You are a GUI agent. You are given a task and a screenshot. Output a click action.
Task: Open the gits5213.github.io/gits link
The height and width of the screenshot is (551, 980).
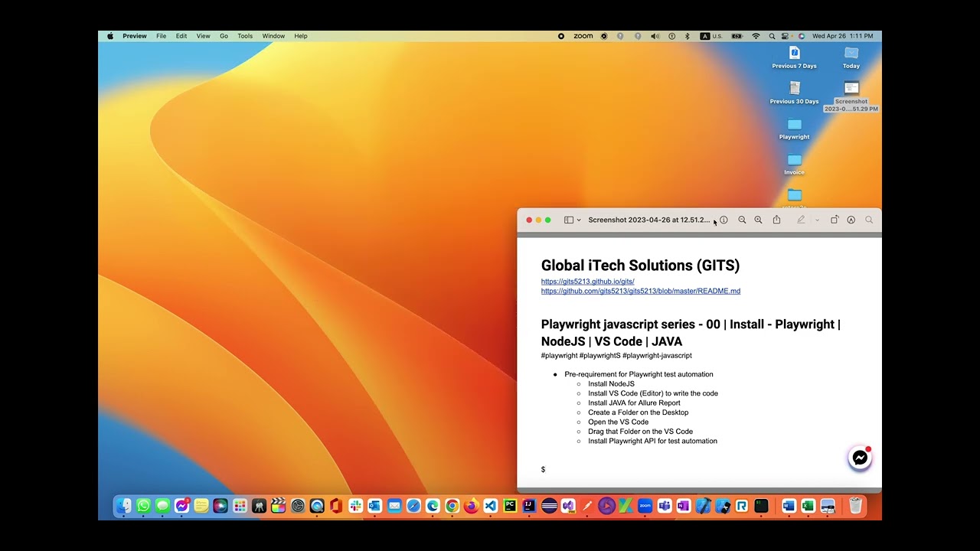[587, 282]
